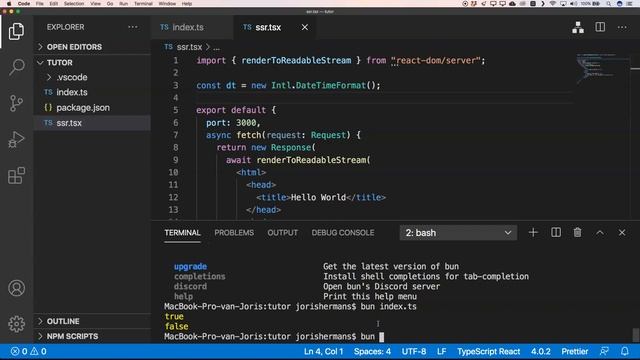This screenshot has height=360, width=640.
Task: Close the ssr.tsx tab
Action: coord(305,27)
